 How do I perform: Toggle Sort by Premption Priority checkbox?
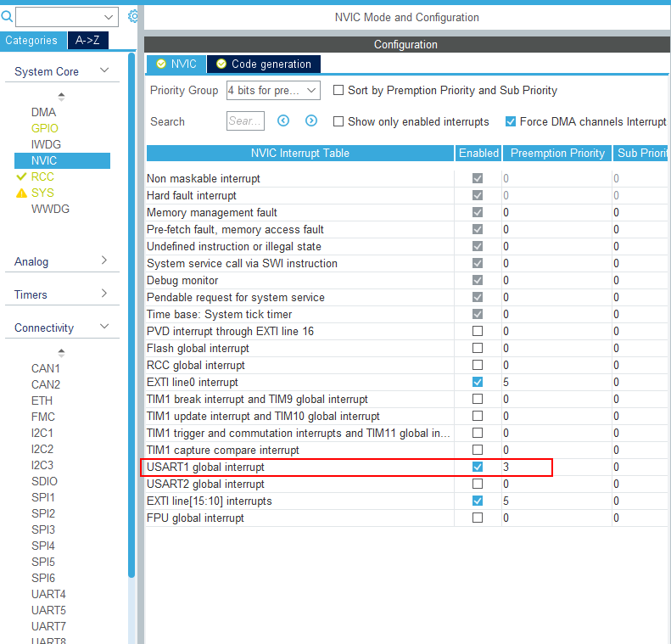[x=338, y=90]
